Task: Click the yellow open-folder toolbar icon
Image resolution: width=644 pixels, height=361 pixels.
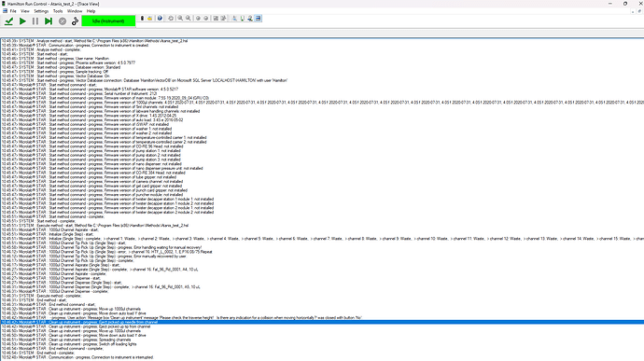Action: [150, 18]
